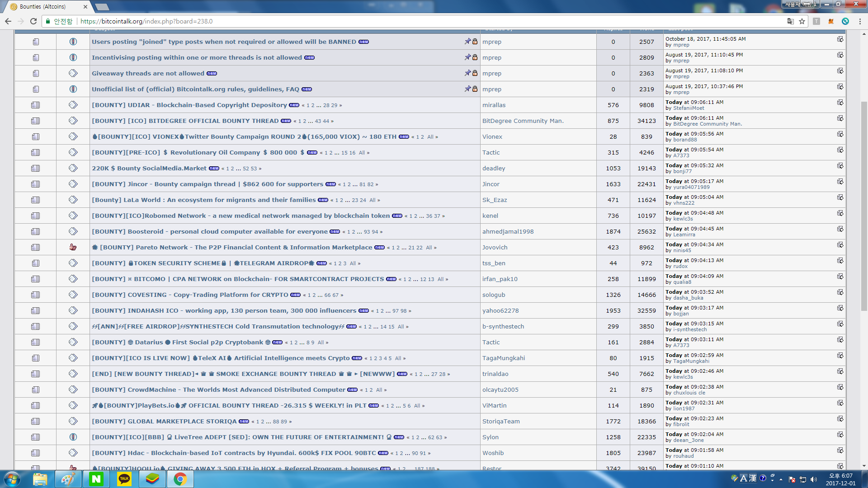Open the Robomed Network bounty thread
Image resolution: width=868 pixels, height=488 pixels.
241,216
